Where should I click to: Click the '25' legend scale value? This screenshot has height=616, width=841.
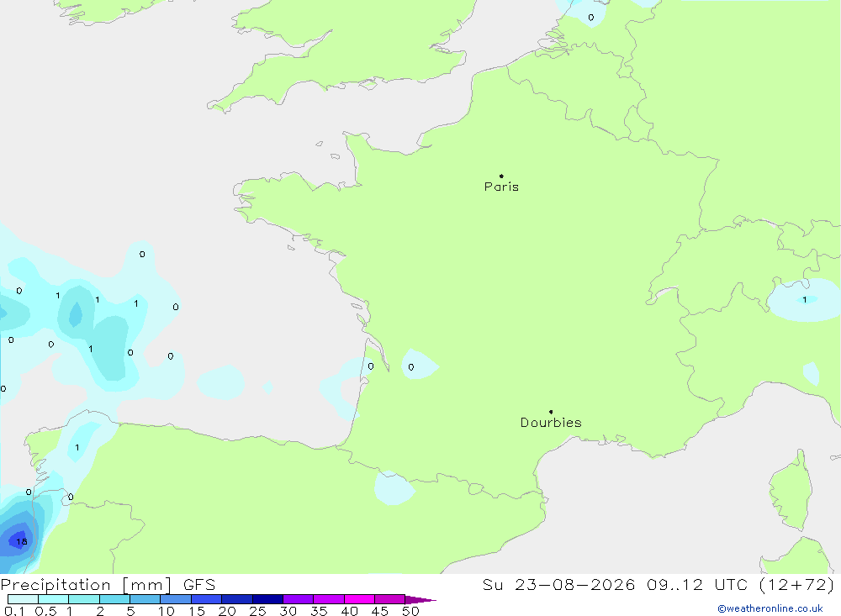[x=257, y=611]
